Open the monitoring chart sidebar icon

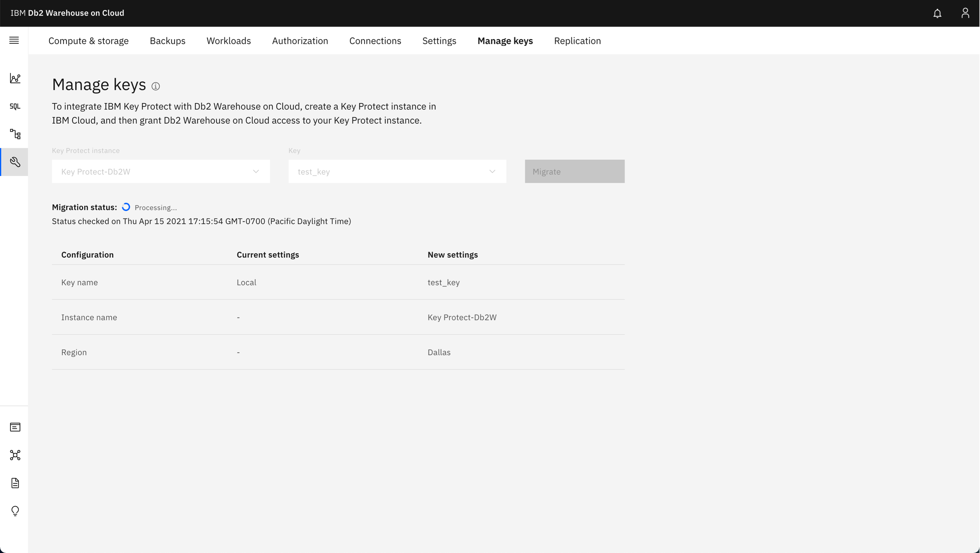pyautogui.click(x=15, y=78)
